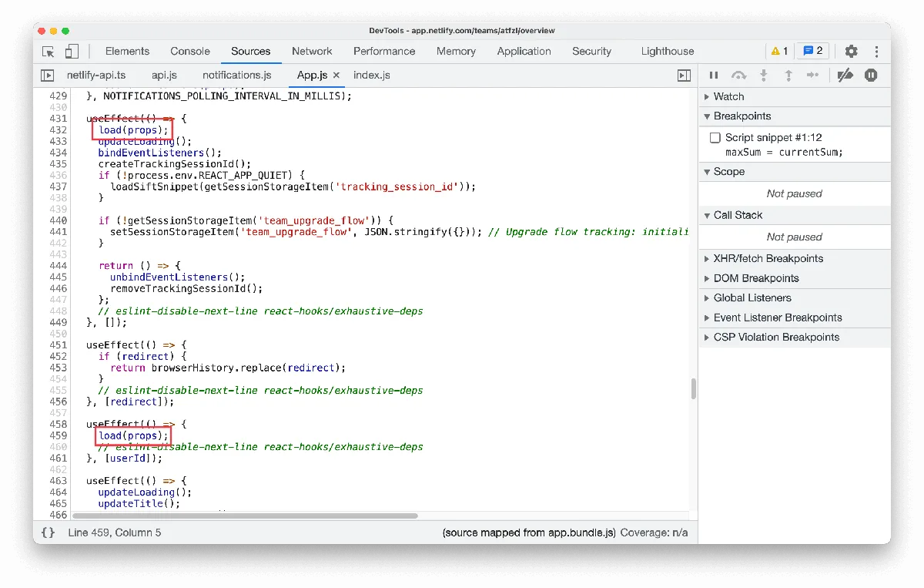
Task: Click the bindEventListeners(); code line
Action: [159, 153]
